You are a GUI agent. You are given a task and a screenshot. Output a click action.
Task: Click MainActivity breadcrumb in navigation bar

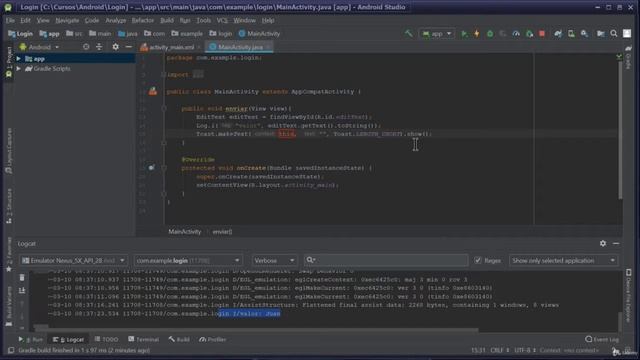(260, 34)
